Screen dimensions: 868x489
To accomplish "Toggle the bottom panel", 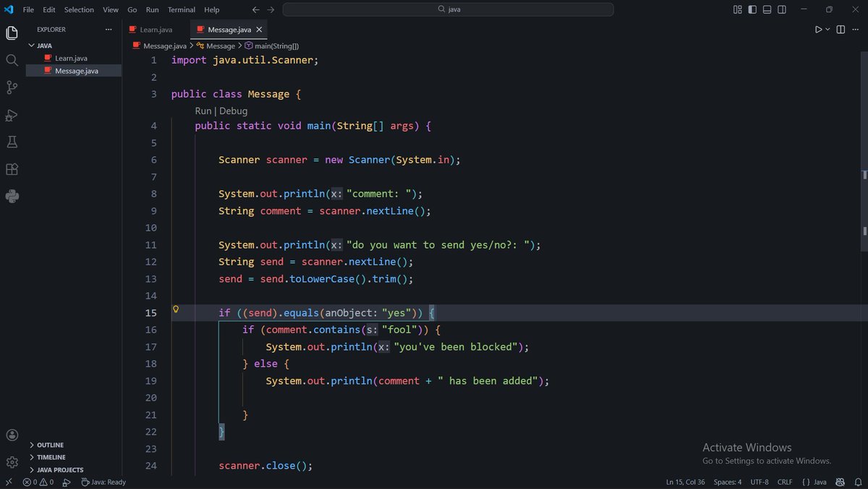I will click(768, 9).
